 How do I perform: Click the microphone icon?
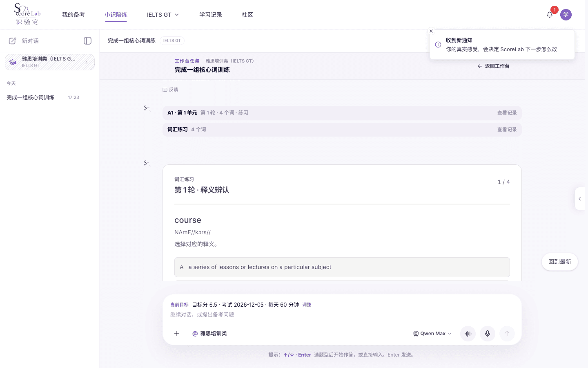[488, 334]
